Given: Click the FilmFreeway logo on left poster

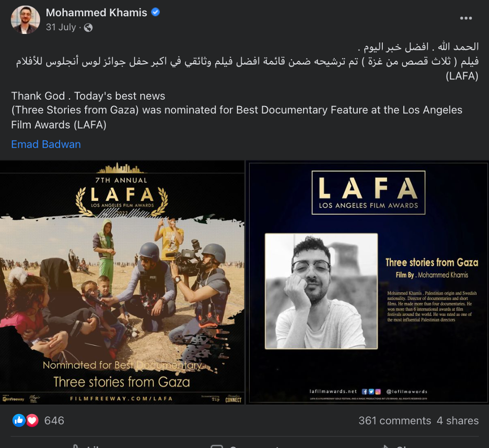Looking at the screenshot, I should [x=14, y=399].
